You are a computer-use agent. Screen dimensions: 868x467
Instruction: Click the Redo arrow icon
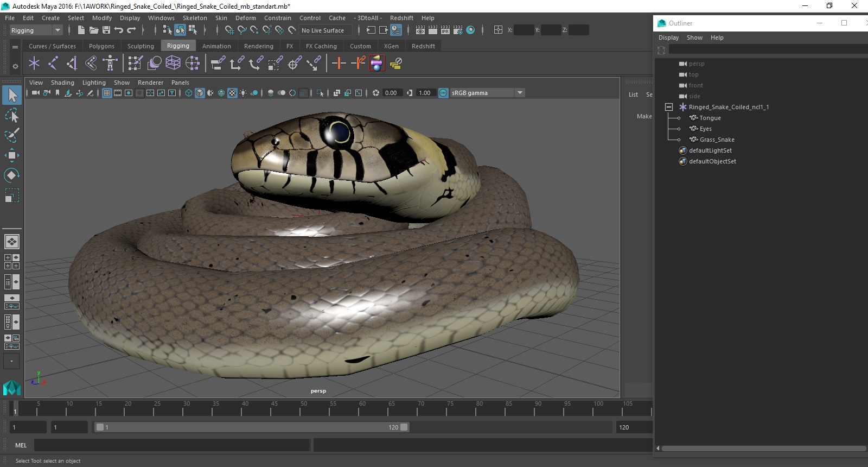click(131, 30)
